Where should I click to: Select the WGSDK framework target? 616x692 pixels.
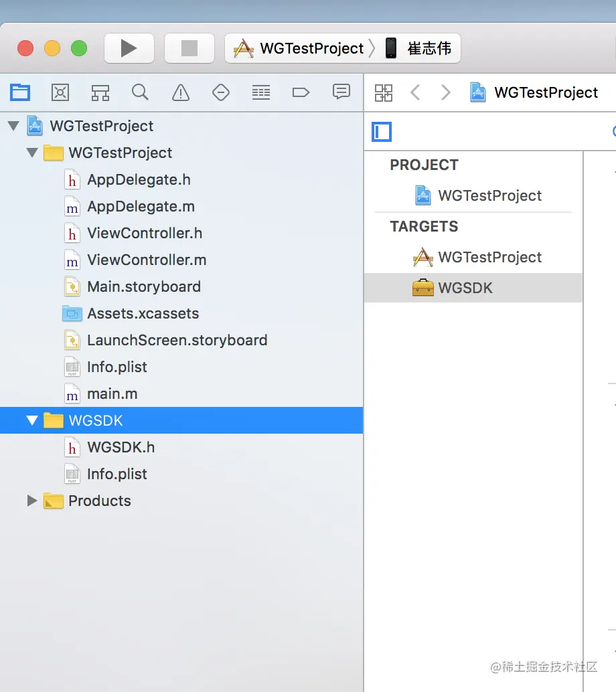pyautogui.click(x=473, y=288)
